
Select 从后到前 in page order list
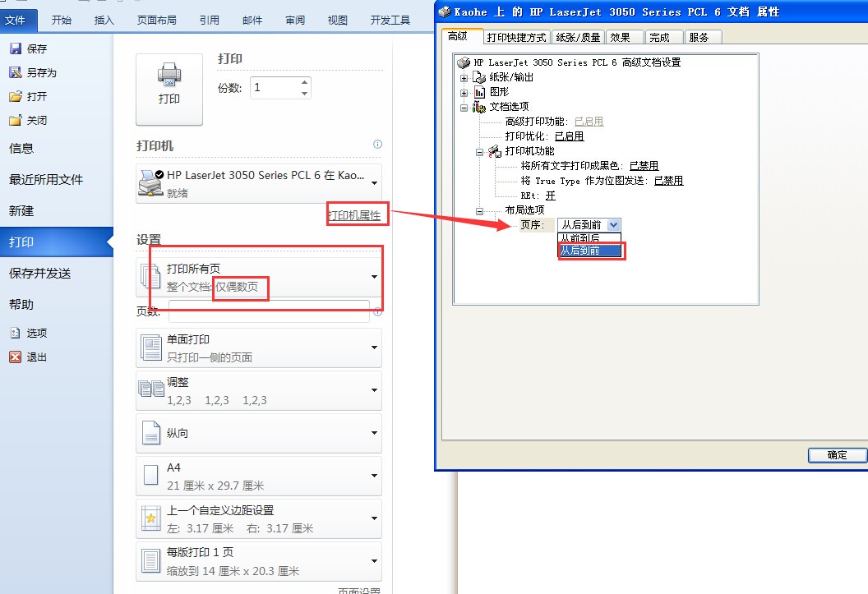[589, 250]
